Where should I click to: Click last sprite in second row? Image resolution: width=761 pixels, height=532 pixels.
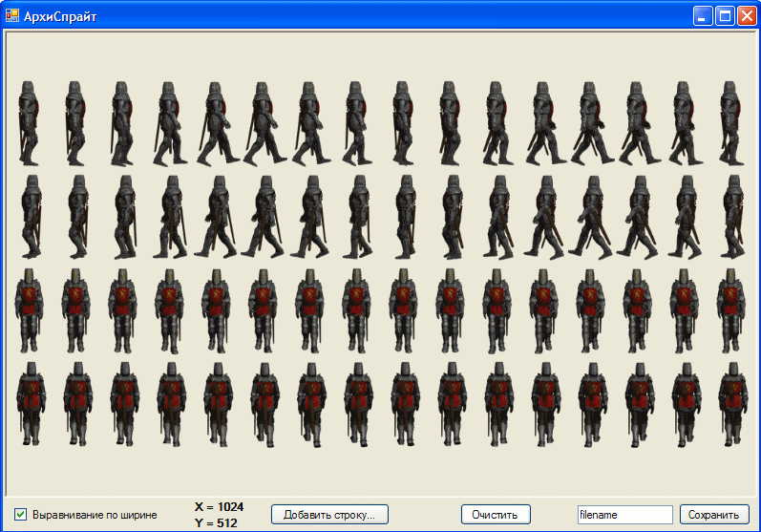pyautogui.click(x=733, y=217)
